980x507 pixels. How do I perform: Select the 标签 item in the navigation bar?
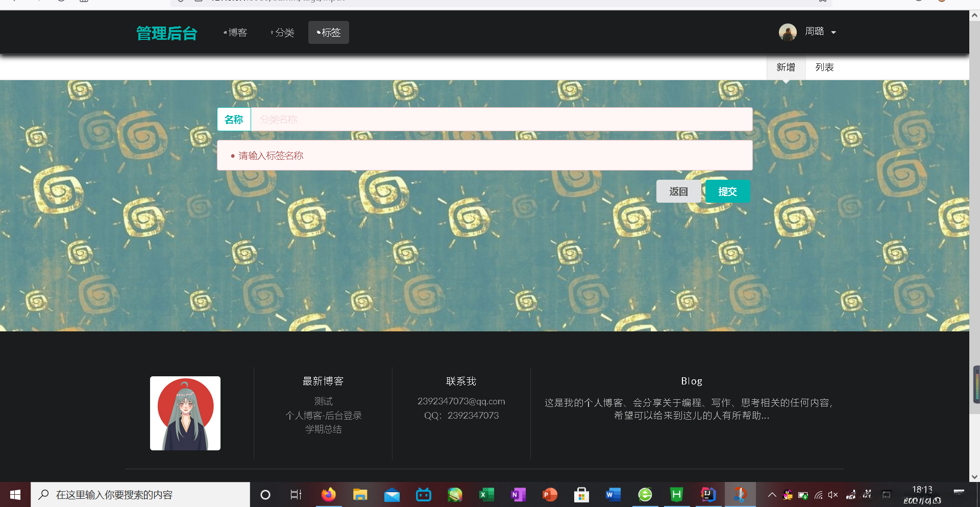tap(328, 32)
